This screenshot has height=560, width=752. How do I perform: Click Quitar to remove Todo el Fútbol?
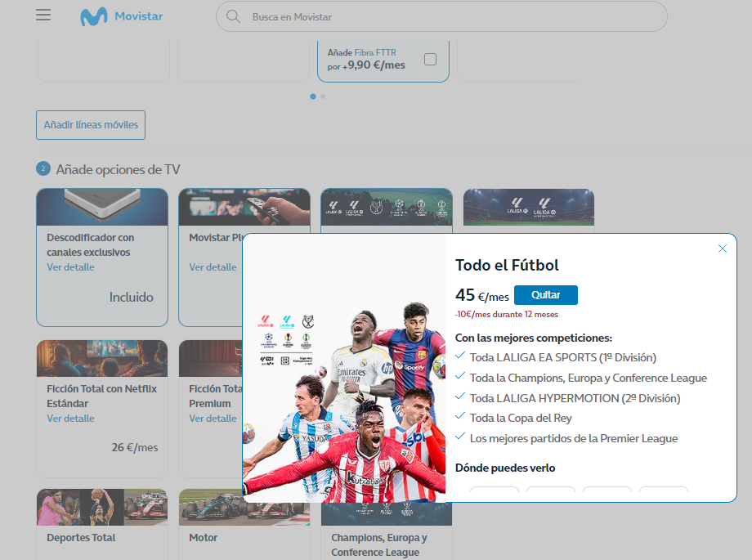pos(545,295)
